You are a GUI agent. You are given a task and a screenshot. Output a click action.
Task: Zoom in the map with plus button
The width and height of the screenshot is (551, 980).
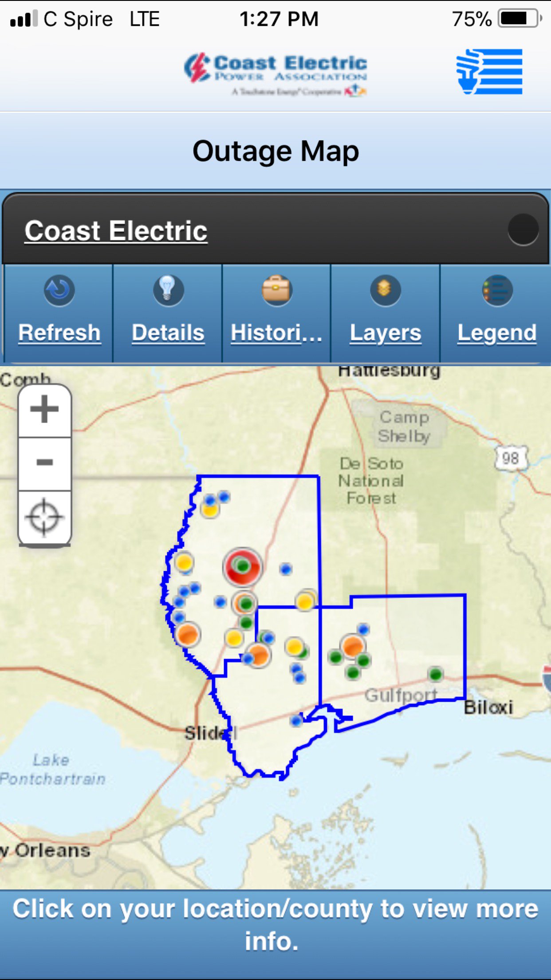point(44,410)
